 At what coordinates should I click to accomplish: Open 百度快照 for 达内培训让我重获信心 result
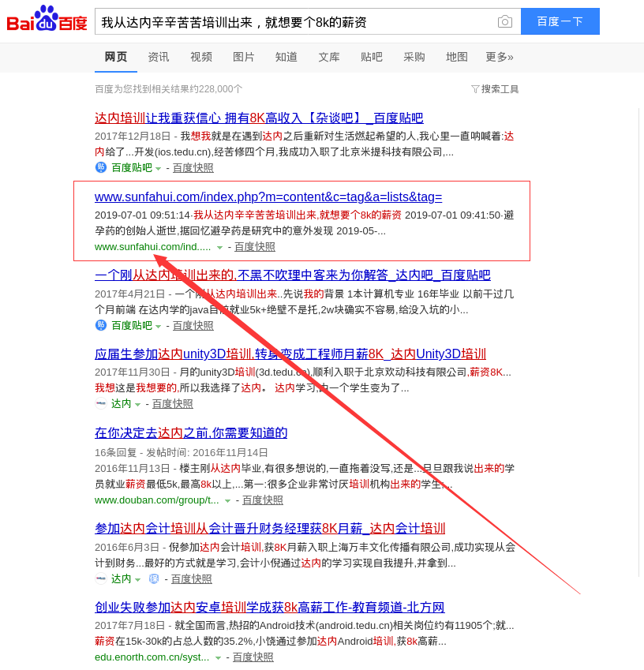(x=193, y=168)
